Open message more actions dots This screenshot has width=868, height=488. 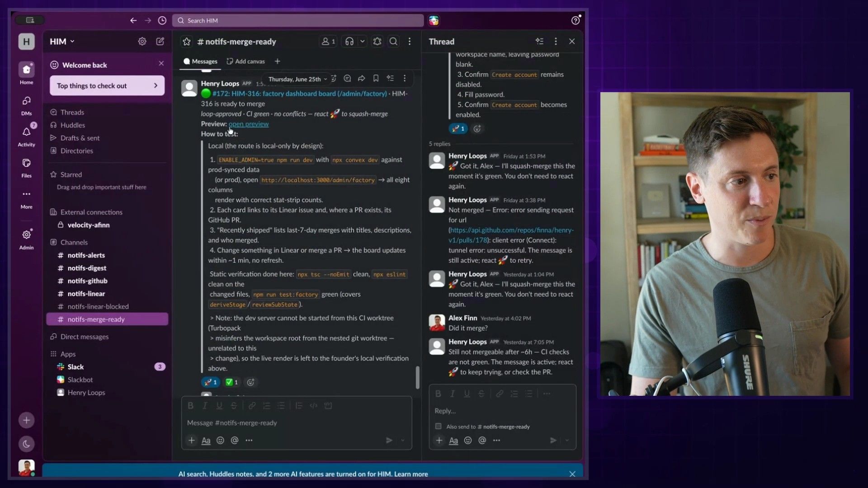[x=405, y=79]
